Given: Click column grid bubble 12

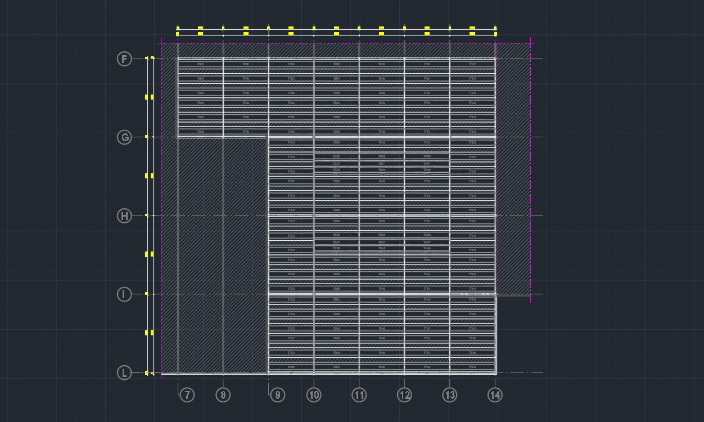Looking at the screenshot, I should click(404, 395).
